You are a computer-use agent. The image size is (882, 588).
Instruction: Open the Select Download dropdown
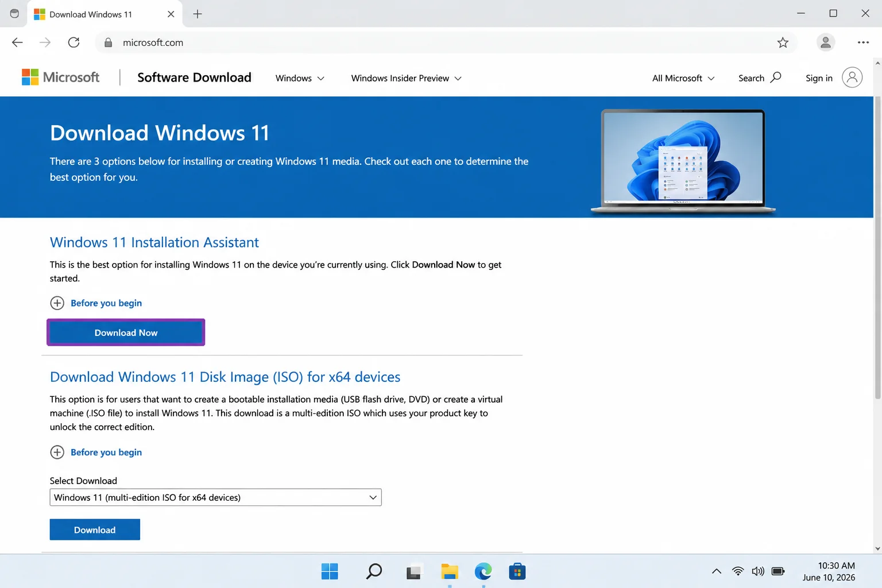point(215,497)
